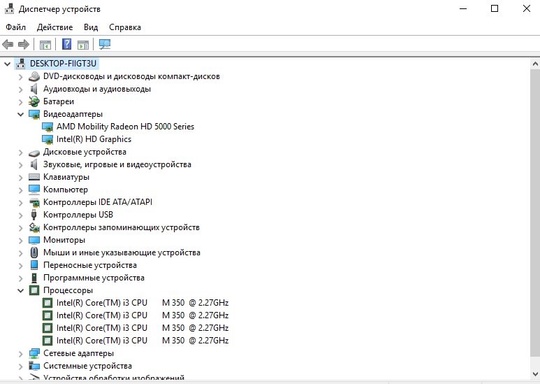Select AMD Mobility Radeon HD 5000 Series

pos(125,127)
